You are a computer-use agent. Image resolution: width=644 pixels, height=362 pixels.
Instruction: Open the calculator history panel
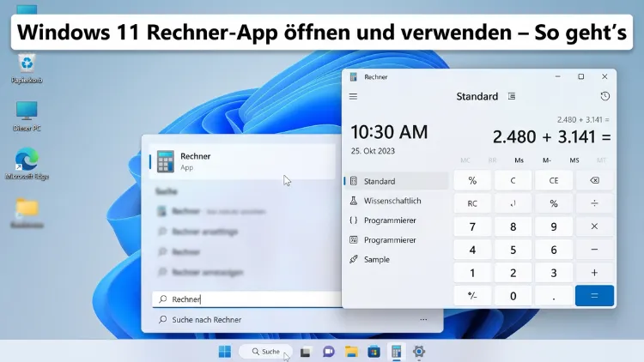[x=605, y=96]
